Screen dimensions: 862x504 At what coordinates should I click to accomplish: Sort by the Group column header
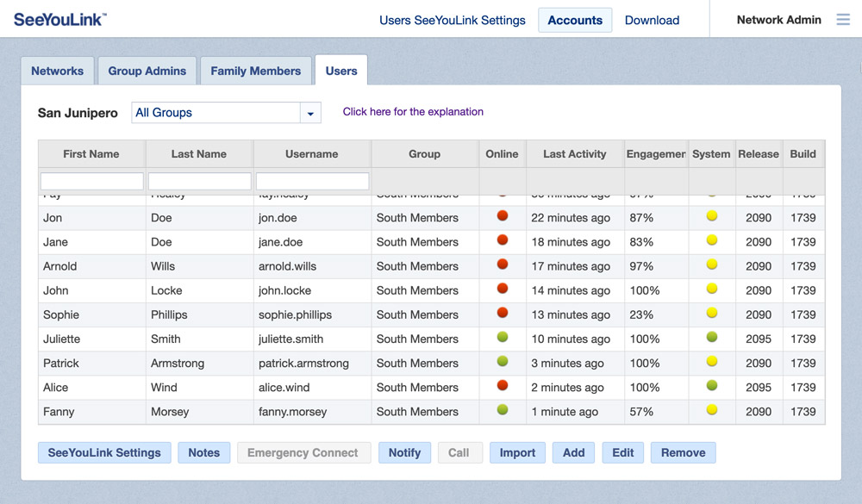tap(424, 154)
